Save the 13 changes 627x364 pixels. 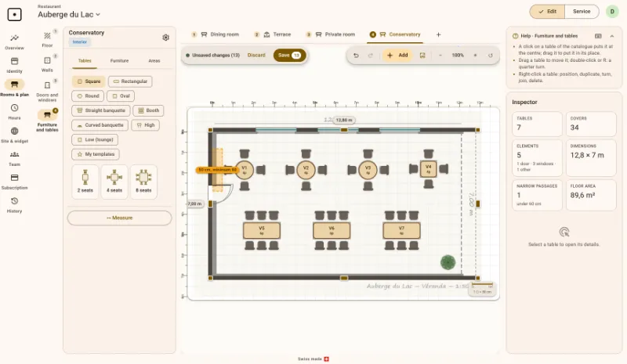(x=289, y=55)
